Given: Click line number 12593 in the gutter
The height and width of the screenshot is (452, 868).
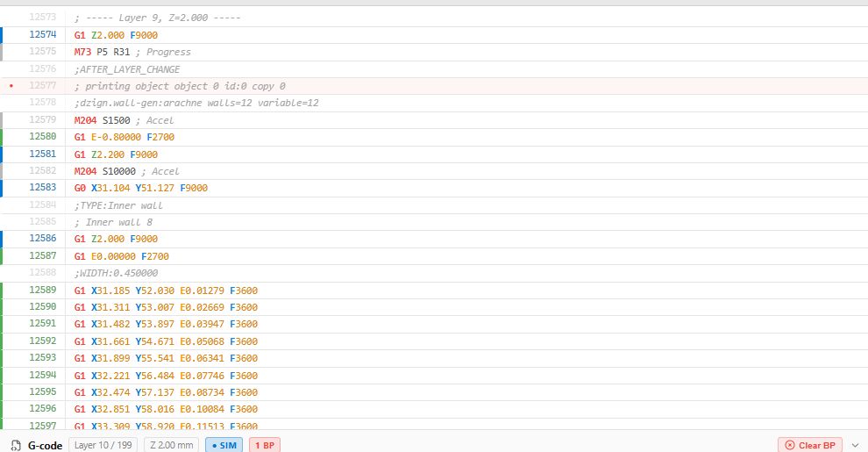Looking at the screenshot, I should [43, 357].
